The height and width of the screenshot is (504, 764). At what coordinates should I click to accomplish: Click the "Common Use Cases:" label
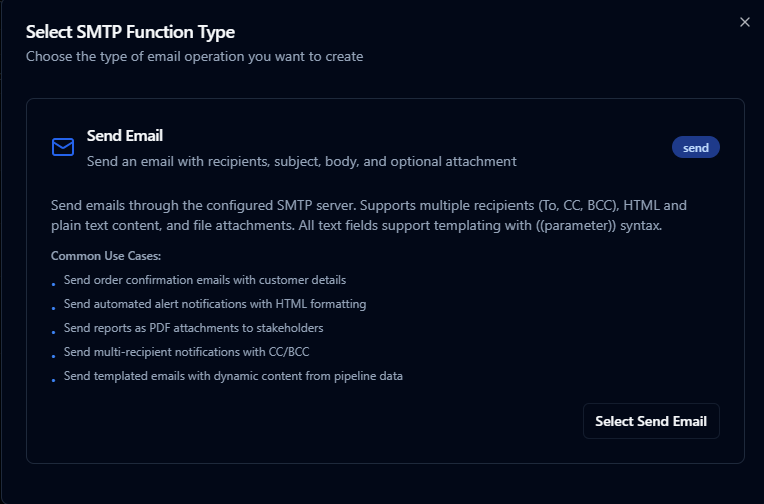tap(99, 256)
